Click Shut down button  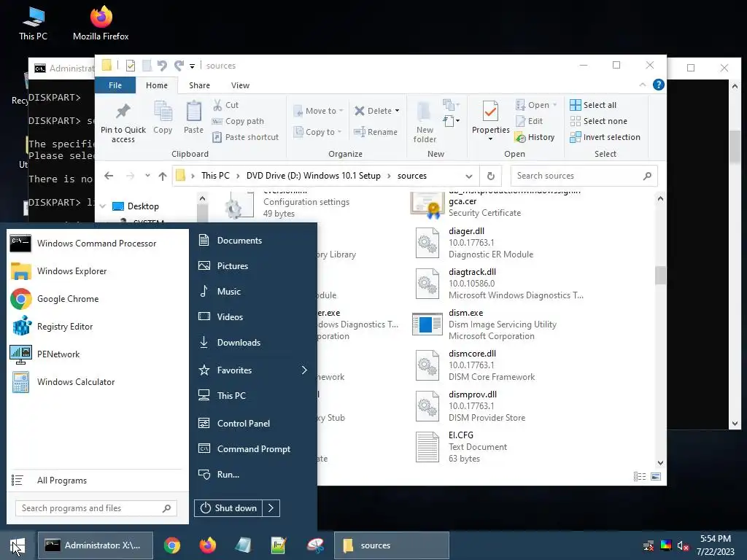click(x=228, y=508)
